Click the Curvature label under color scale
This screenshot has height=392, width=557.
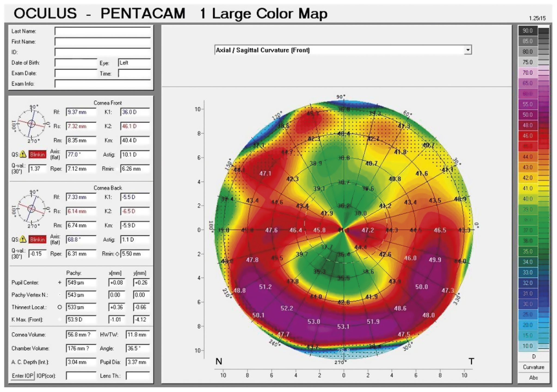pos(533,367)
